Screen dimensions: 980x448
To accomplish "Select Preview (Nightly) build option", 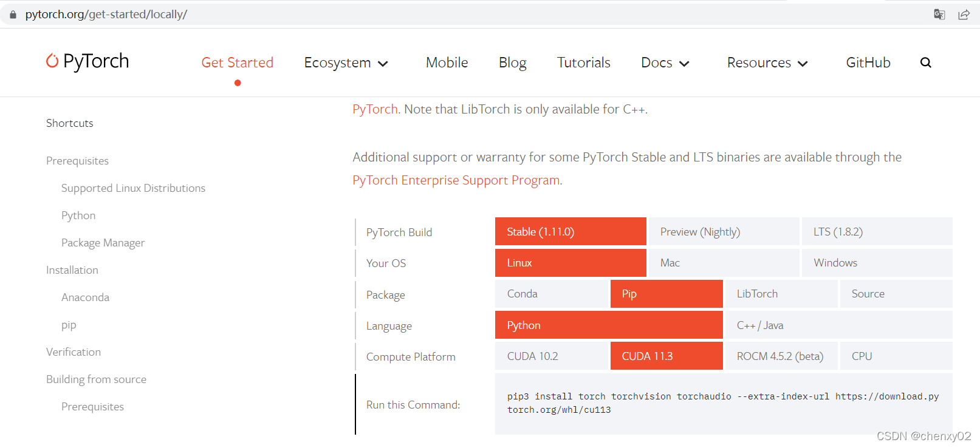I will (724, 231).
